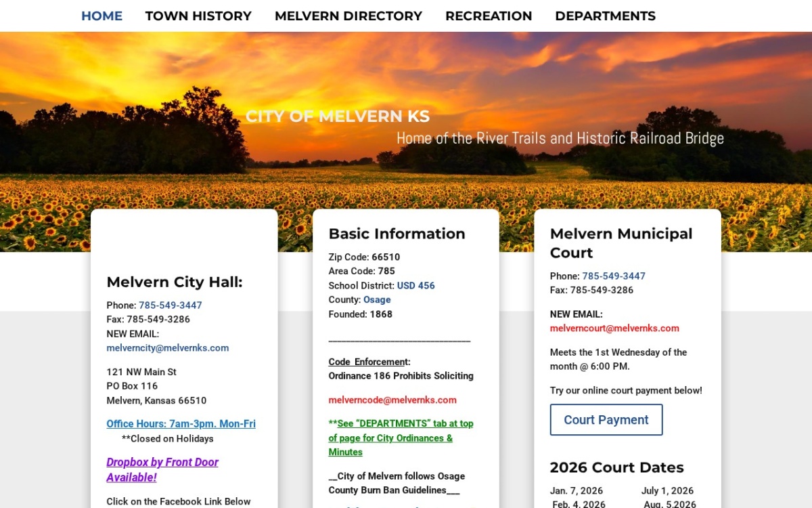Viewport: 812px width, 508px height.
Task: Open the DEPARTMENTS menu item
Action: (x=605, y=16)
